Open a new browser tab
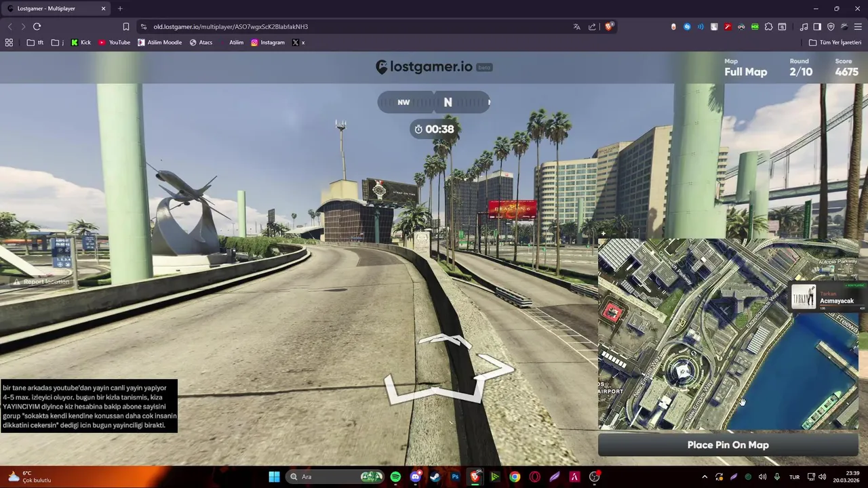The height and width of the screenshot is (488, 868). (x=120, y=8)
